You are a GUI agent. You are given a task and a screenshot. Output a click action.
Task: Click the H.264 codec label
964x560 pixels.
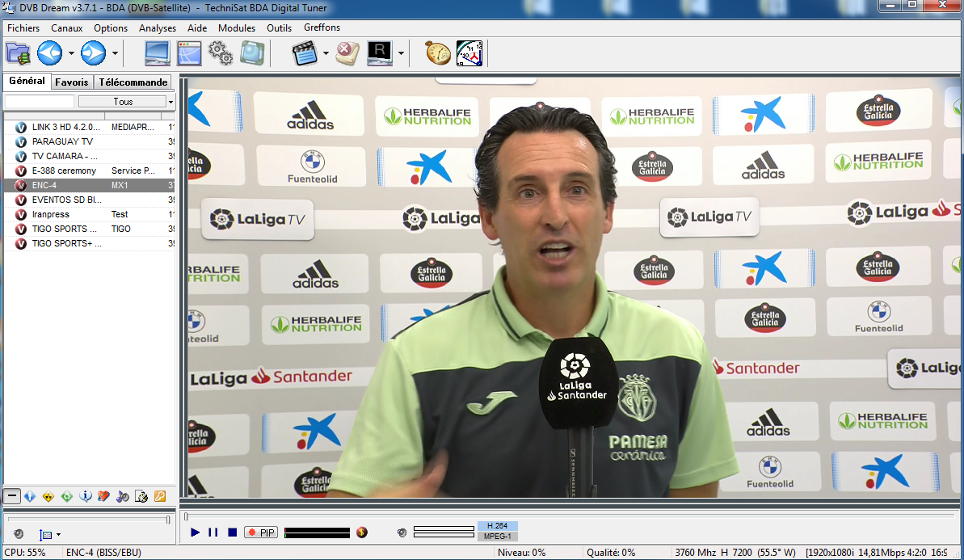(x=498, y=525)
